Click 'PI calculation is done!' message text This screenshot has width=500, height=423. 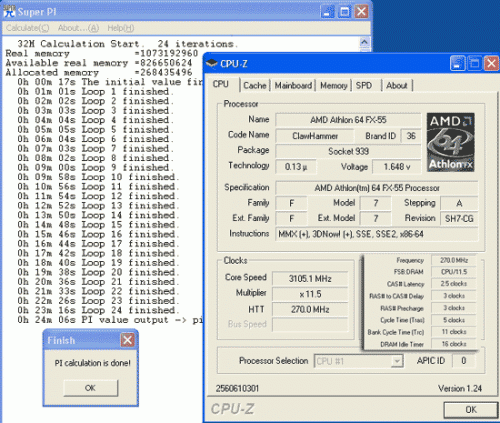[93, 363]
